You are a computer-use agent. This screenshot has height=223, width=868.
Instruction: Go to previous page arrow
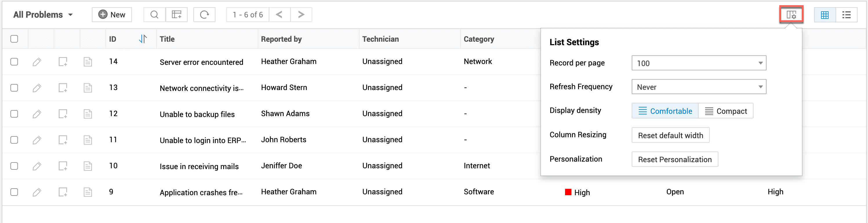pos(279,14)
